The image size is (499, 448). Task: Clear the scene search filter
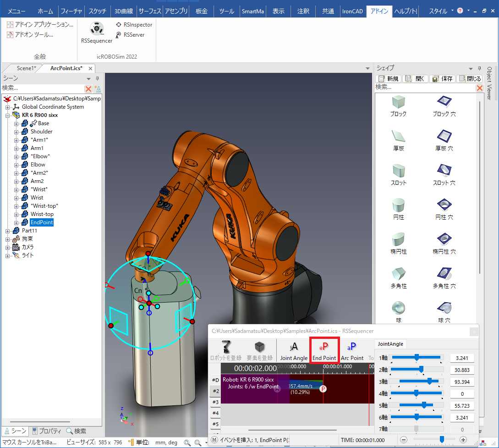coord(88,88)
